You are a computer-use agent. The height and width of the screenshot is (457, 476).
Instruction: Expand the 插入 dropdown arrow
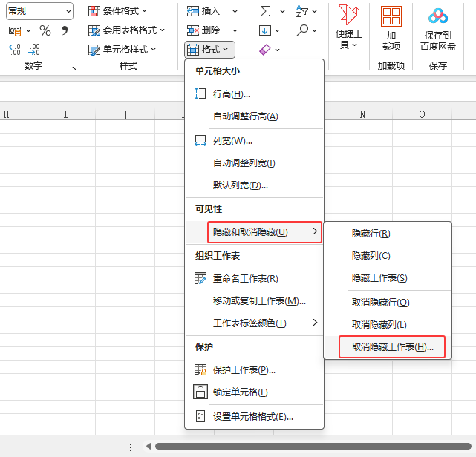point(235,12)
